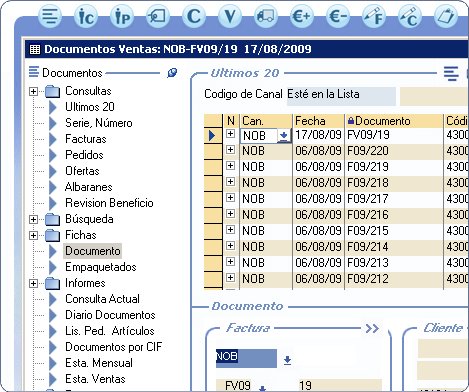The image size is (469, 392).
Task: Open 'Serie, Número' query
Action: (99, 123)
